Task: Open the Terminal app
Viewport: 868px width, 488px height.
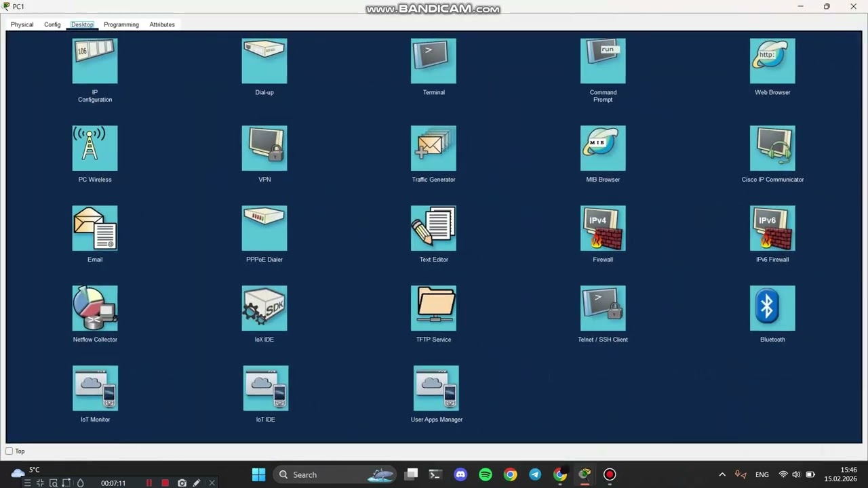Action: coord(433,61)
